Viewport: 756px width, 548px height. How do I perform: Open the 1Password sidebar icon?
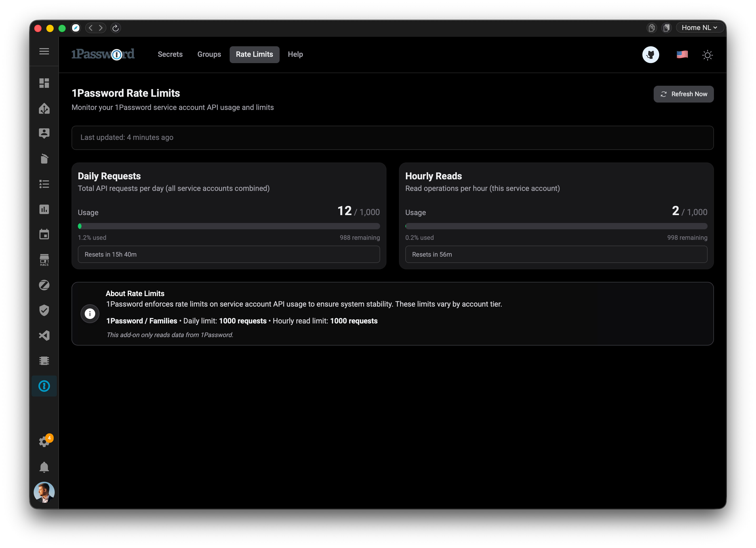(44, 386)
